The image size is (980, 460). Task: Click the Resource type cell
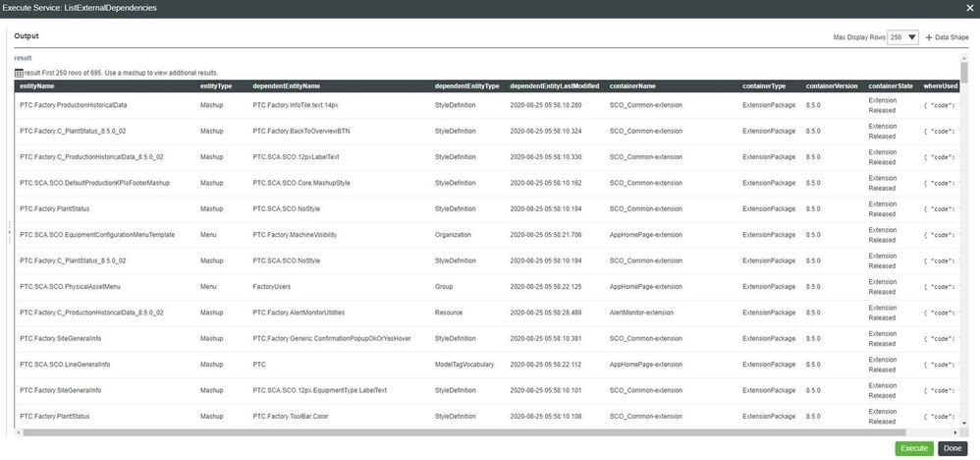point(448,313)
